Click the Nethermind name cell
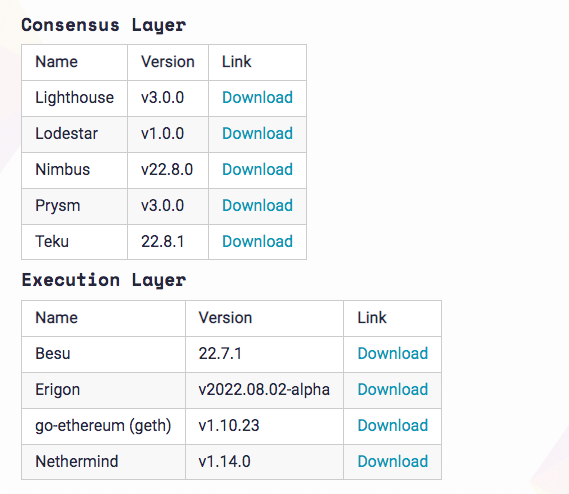 click(103, 462)
